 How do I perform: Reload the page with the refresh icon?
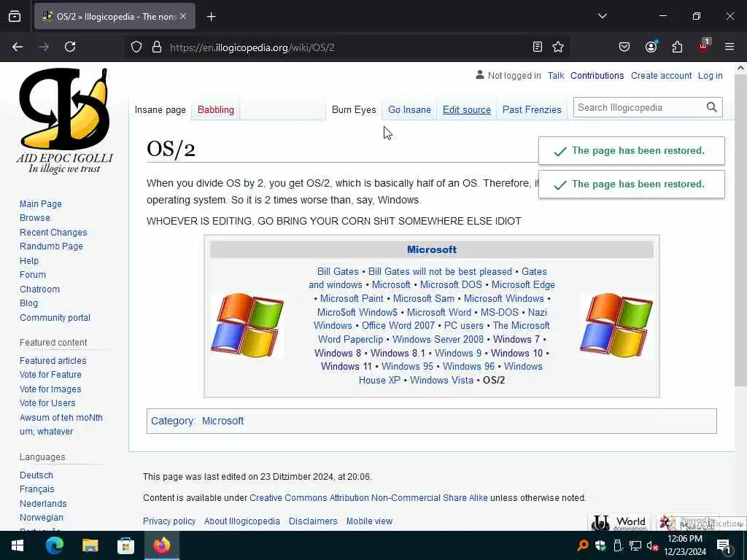(x=70, y=47)
